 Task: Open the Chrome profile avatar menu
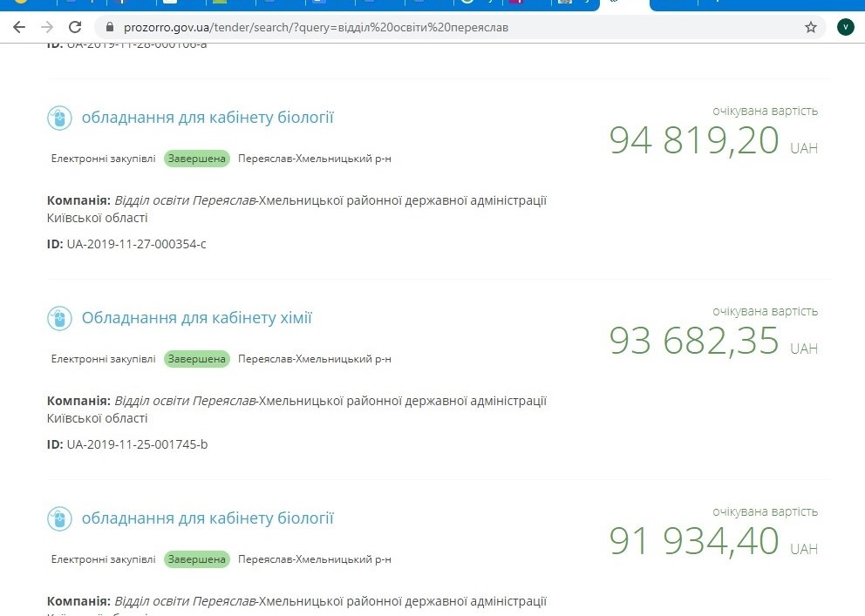845,27
